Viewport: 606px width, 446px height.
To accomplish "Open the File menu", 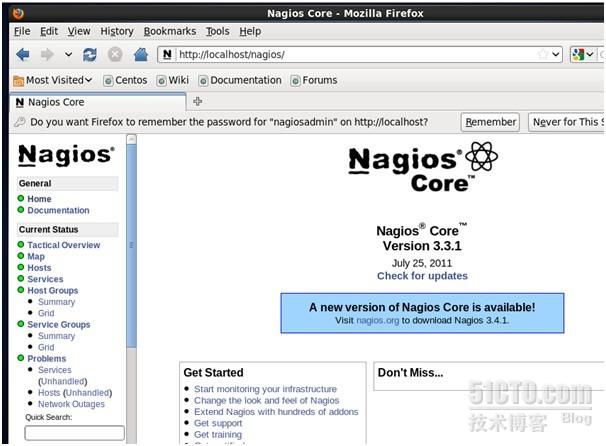I will coord(22,31).
